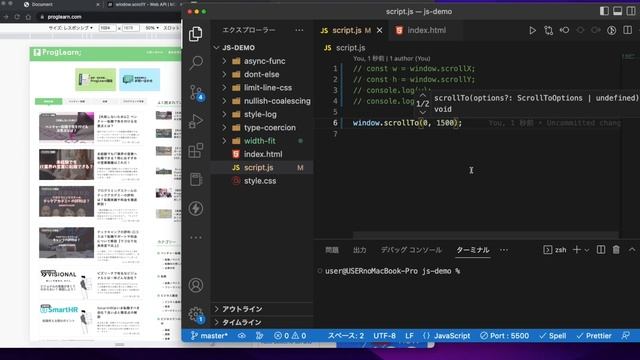Image resolution: width=640 pixels, height=360 pixels.
Task: Toggle secondary sidebar layout icon in title bar
Action: click(631, 11)
